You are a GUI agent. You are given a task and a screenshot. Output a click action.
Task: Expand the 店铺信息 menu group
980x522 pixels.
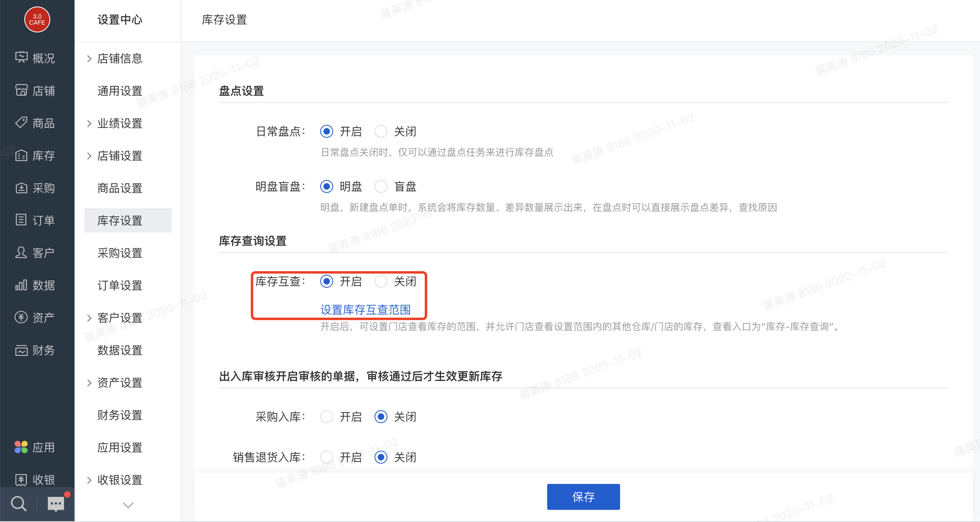[90, 59]
